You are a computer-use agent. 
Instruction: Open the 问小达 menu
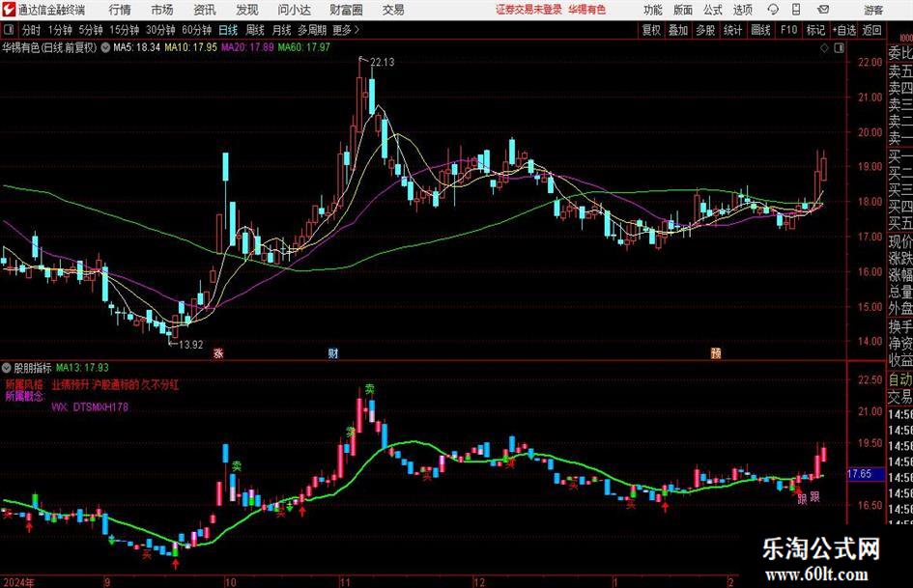(294, 10)
